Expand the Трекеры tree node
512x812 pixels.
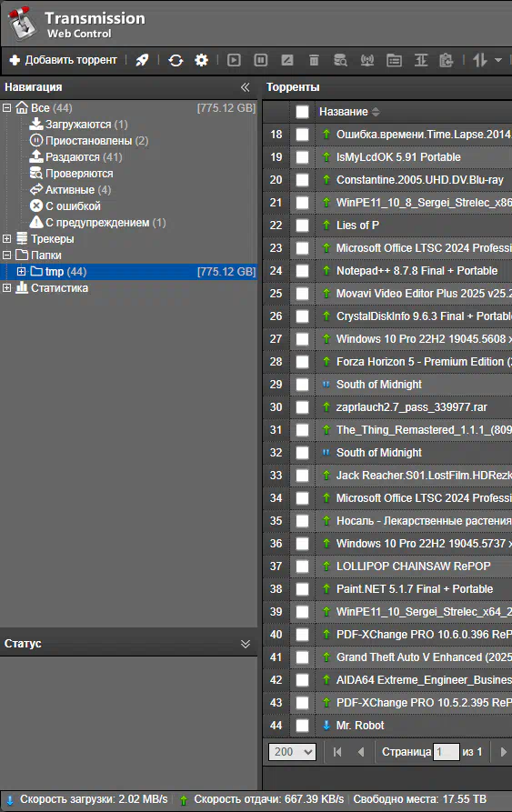pos(6,239)
